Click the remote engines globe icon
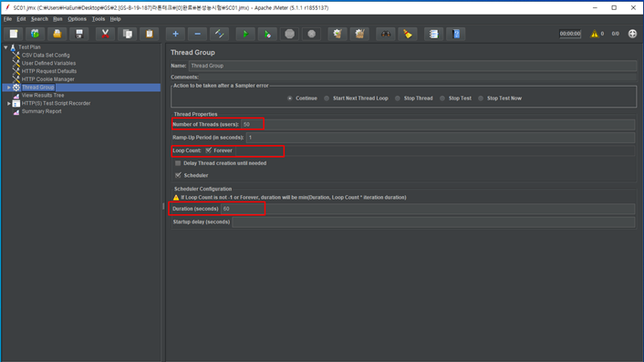Viewport: 644px width, 362px height. [632, 34]
